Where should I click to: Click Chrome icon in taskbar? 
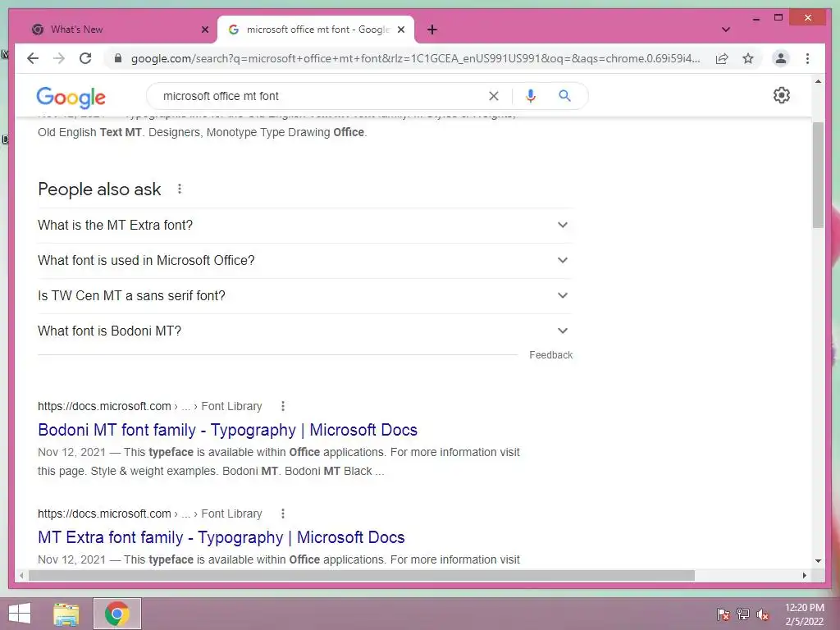click(x=117, y=614)
